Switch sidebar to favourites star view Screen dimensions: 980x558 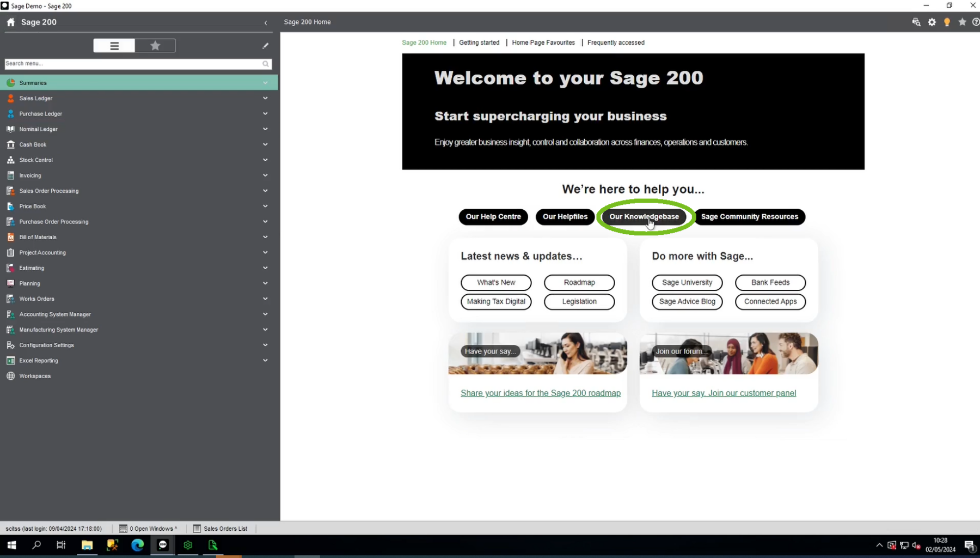click(155, 46)
